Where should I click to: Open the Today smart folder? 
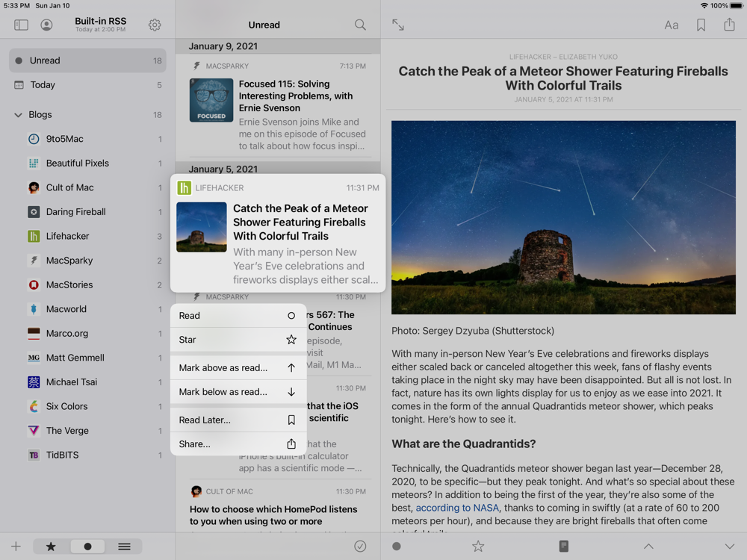[x=87, y=85]
